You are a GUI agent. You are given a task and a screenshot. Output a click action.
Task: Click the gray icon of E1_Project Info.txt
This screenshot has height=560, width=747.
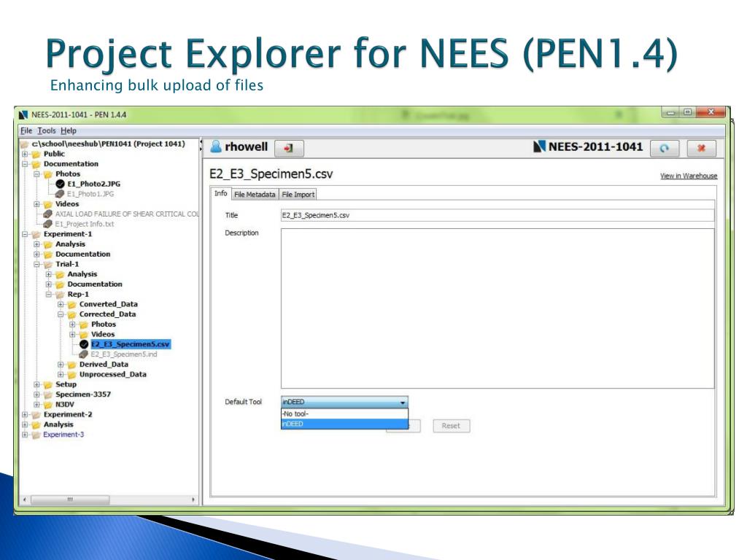coord(47,224)
